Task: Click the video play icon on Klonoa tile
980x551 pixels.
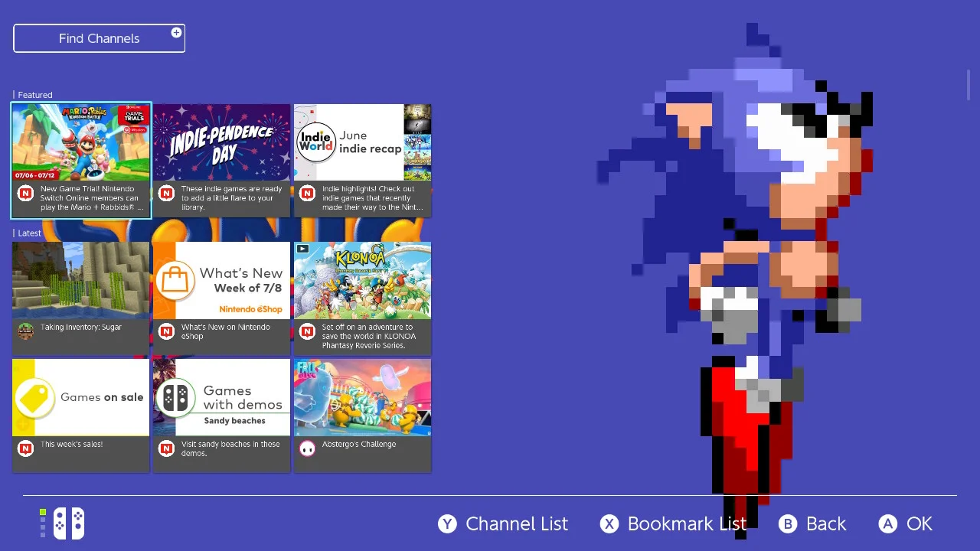Action: [302, 248]
